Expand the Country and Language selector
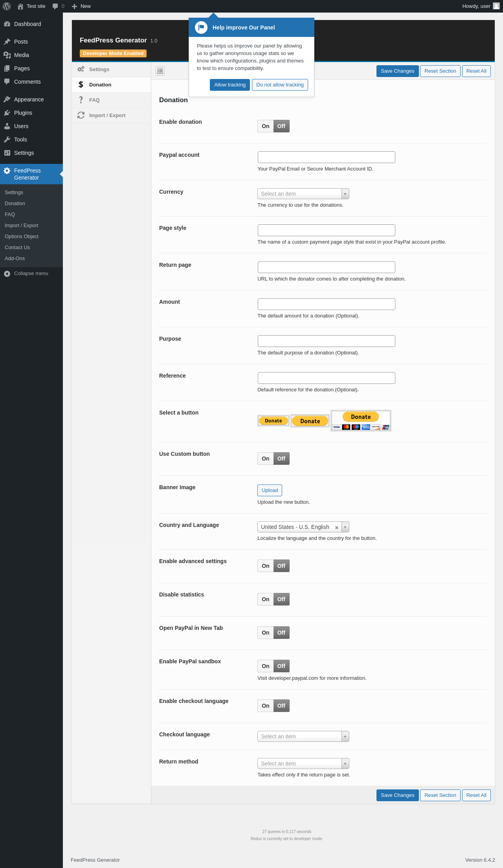 click(303, 527)
